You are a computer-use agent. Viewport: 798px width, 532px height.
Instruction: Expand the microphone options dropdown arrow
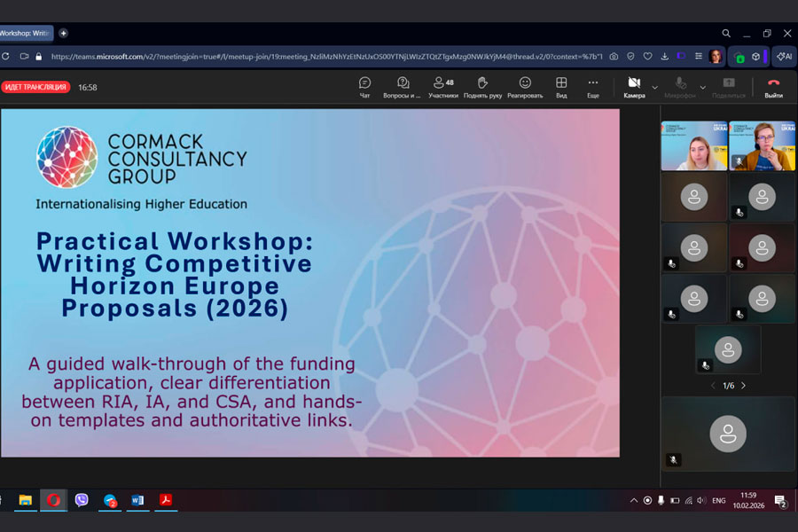point(702,87)
